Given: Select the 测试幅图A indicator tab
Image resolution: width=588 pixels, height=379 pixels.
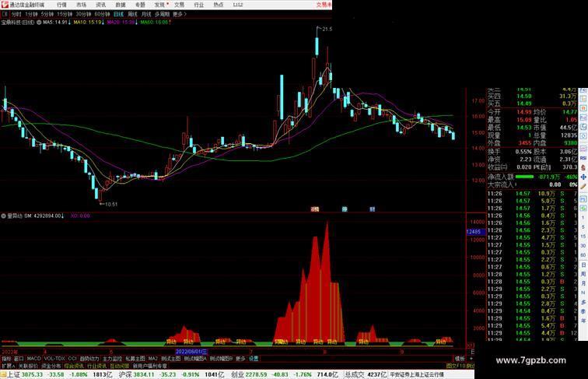Looking at the screenshot, I should pyautogui.click(x=195, y=359).
